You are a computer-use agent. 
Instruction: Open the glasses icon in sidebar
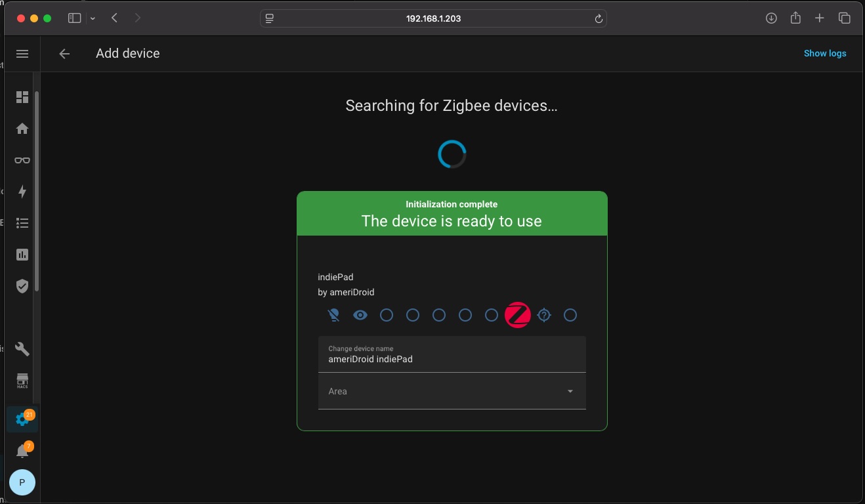point(22,160)
